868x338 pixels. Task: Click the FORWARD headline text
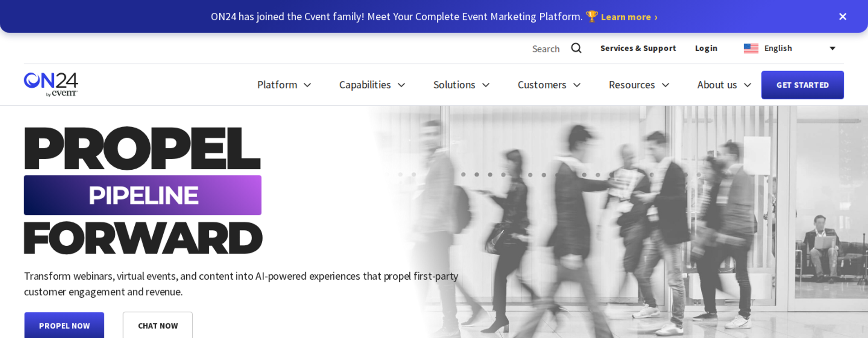tap(143, 238)
